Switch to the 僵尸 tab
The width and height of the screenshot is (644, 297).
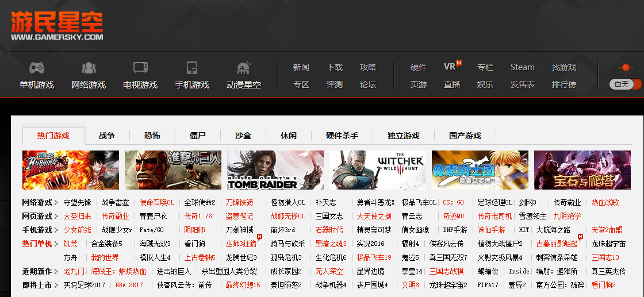[198, 136]
